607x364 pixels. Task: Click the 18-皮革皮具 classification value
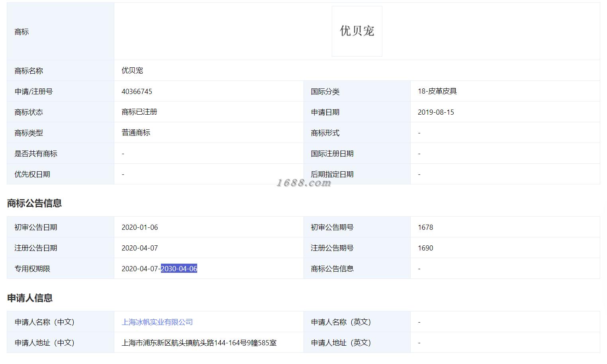pyautogui.click(x=437, y=91)
